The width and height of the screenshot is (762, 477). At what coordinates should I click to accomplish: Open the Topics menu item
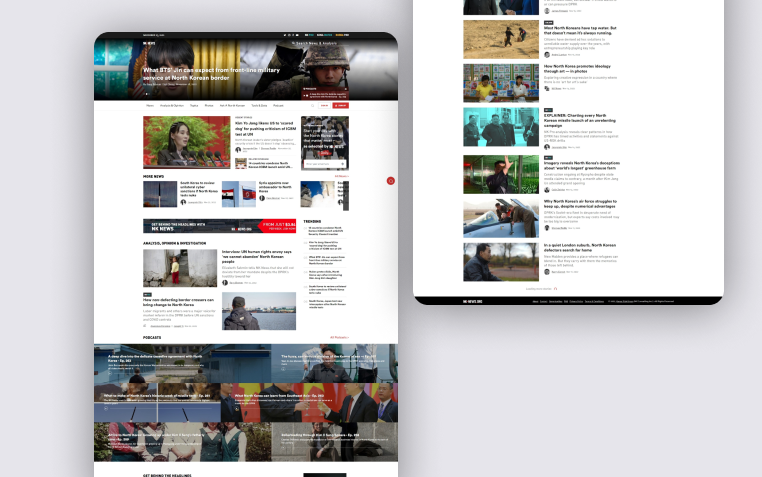(x=194, y=105)
